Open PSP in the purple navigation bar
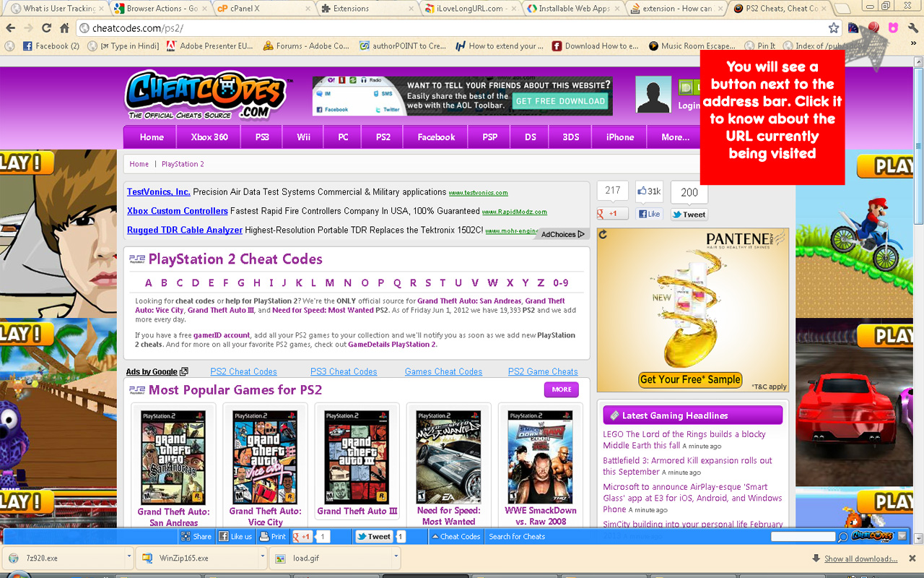Viewport: 924px width, 578px height. tap(490, 137)
